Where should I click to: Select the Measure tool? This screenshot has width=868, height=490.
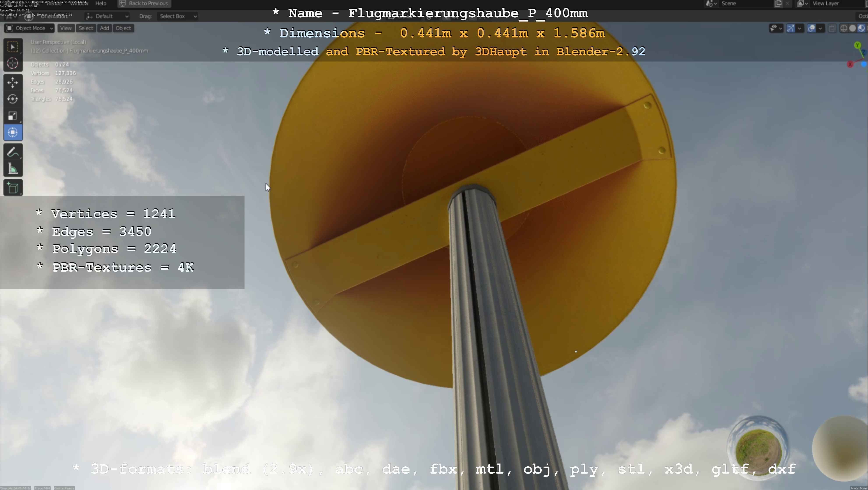13,169
